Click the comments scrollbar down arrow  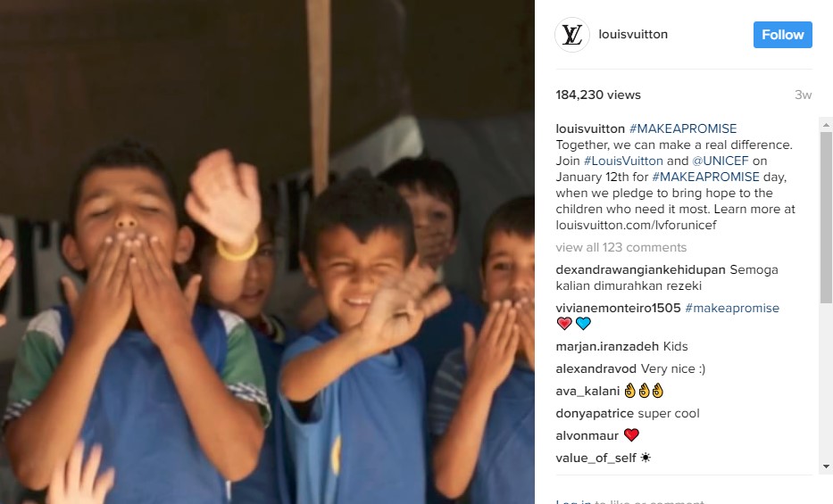[826, 467]
